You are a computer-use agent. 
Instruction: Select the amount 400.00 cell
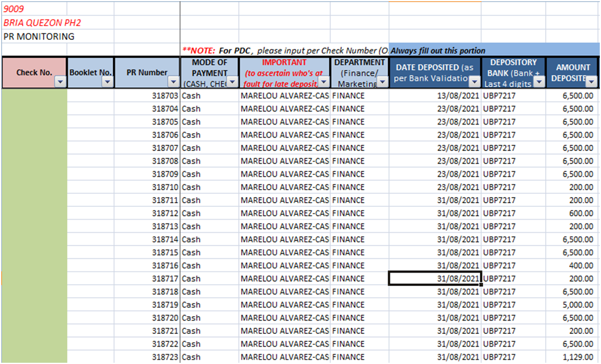point(572,266)
